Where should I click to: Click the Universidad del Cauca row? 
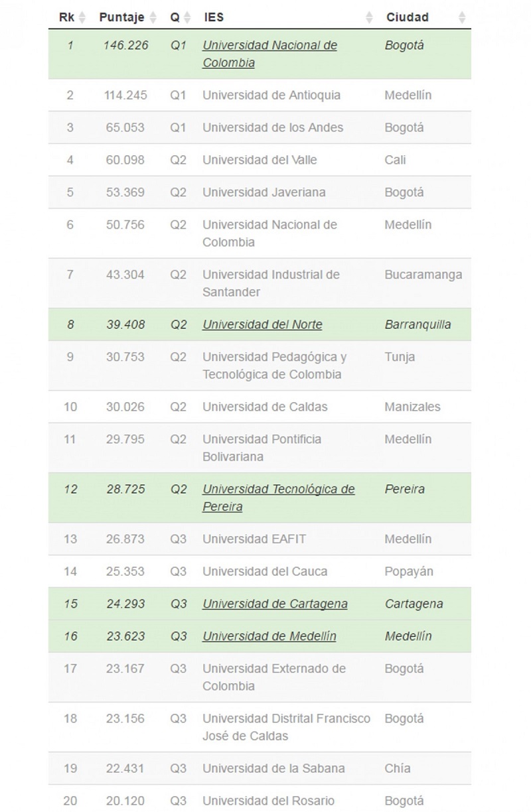(x=264, y=571)
